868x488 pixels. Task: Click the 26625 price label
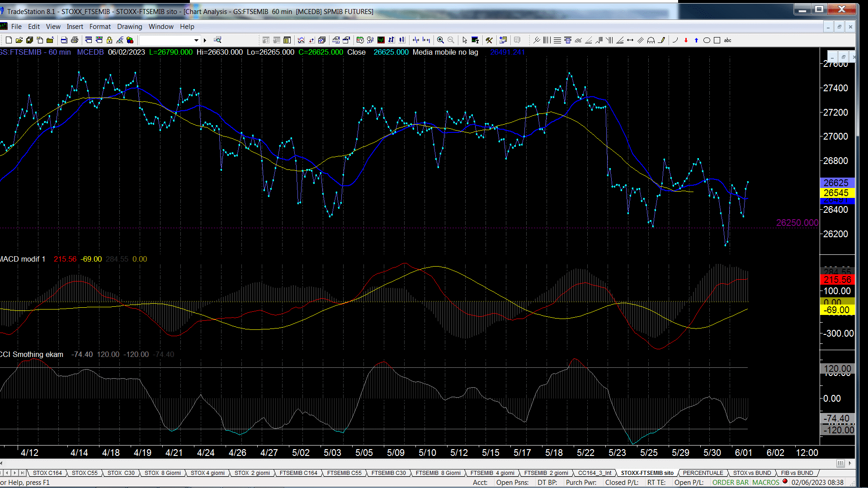click(x=836, y=183)
